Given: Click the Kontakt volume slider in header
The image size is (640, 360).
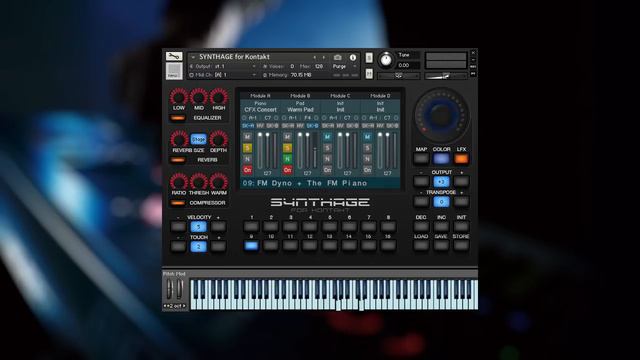Looking at the screenshot, I should tap(446, 76).
